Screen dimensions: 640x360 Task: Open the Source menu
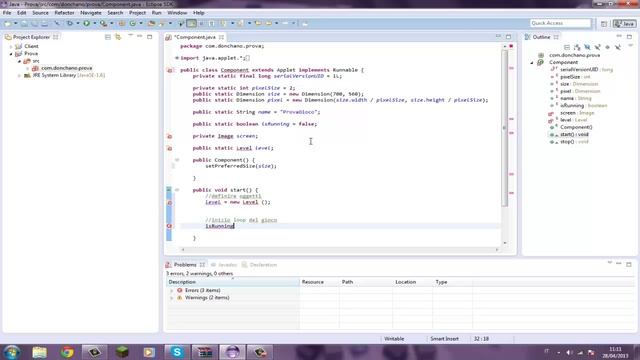40,13
